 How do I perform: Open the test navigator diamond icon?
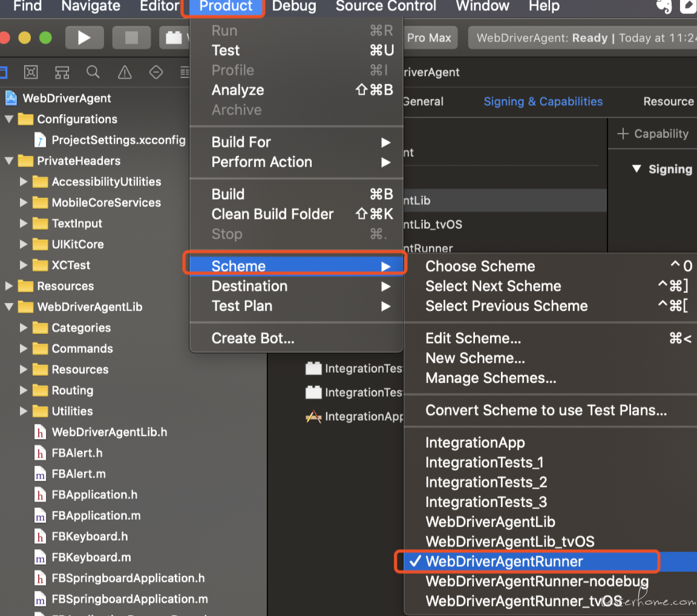click(156, 72)
